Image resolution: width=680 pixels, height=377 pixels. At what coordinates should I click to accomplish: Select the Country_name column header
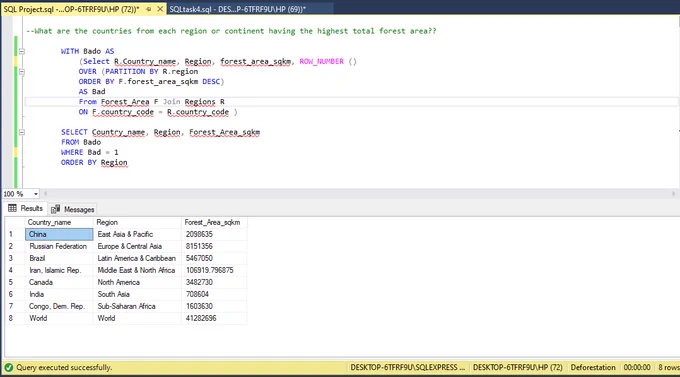pos(59,222)
